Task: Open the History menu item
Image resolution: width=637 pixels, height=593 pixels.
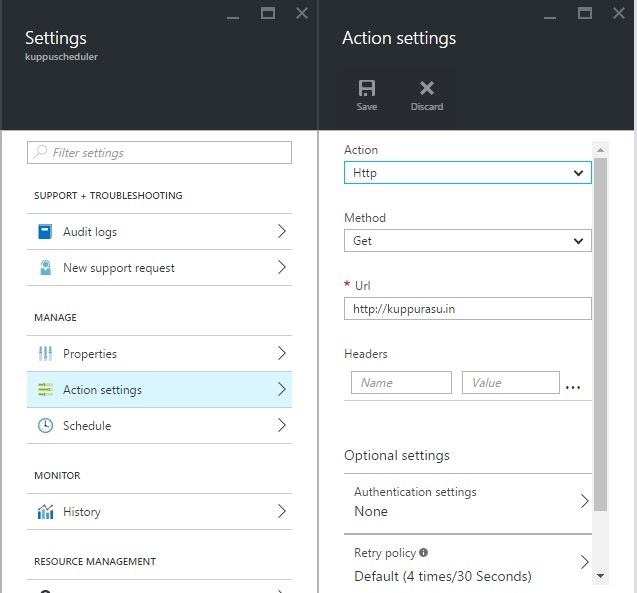Action: coord(160,512)
